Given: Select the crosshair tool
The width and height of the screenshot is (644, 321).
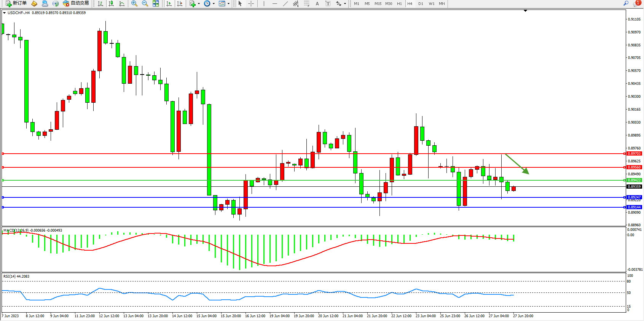Looking at the screenshot, I should click(251, 4).
